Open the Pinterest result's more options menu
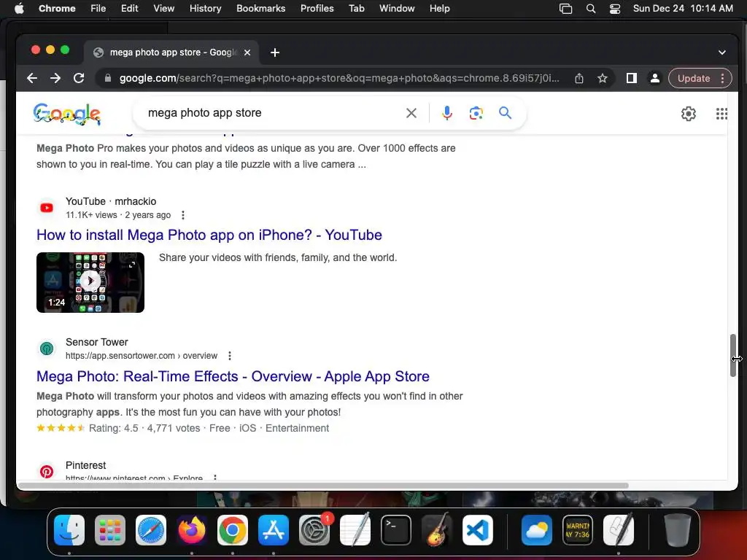This screenshot has width=747, height=560. [215, 477]
